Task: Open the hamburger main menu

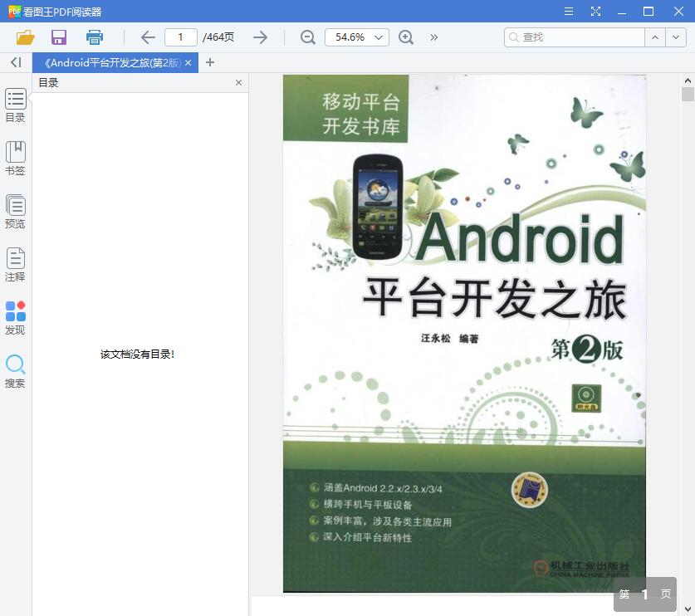Action: 568,12
